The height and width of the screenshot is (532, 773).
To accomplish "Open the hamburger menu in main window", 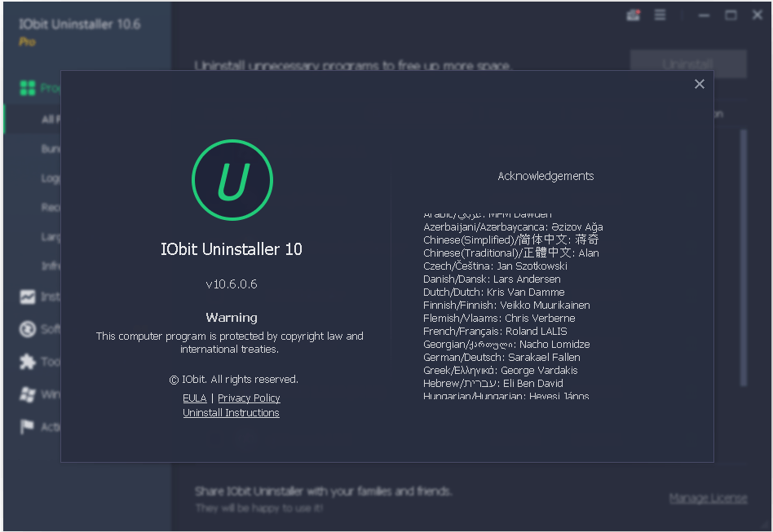I will [x=660, y=15].
